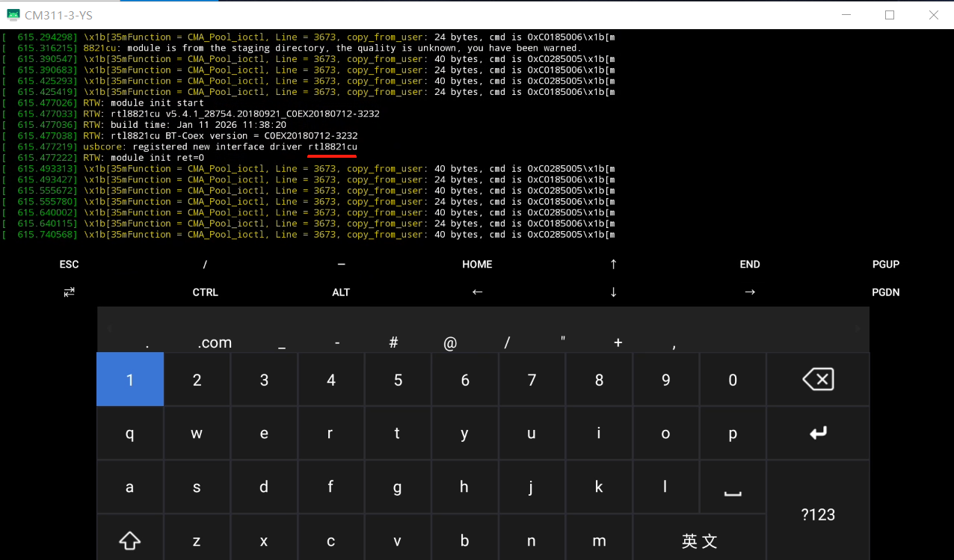The image size is (954, 560).
Task: Tap the HOME key
Action: (x=477, y=264)
